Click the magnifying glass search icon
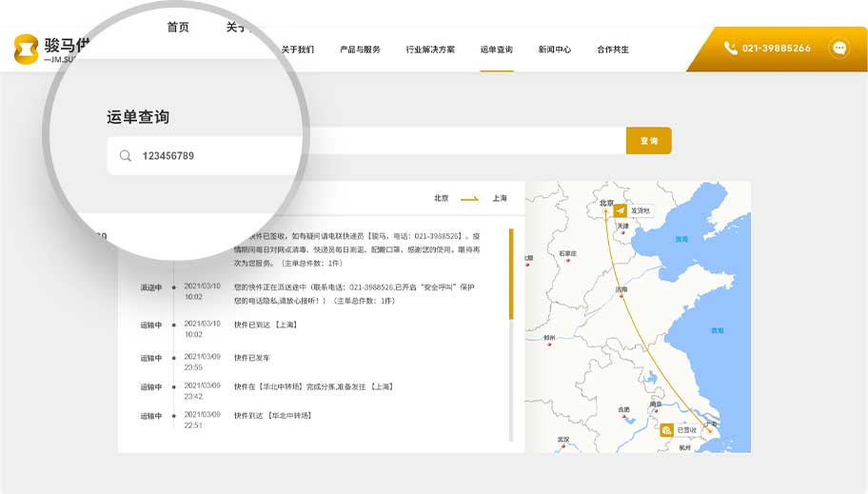 126,156
